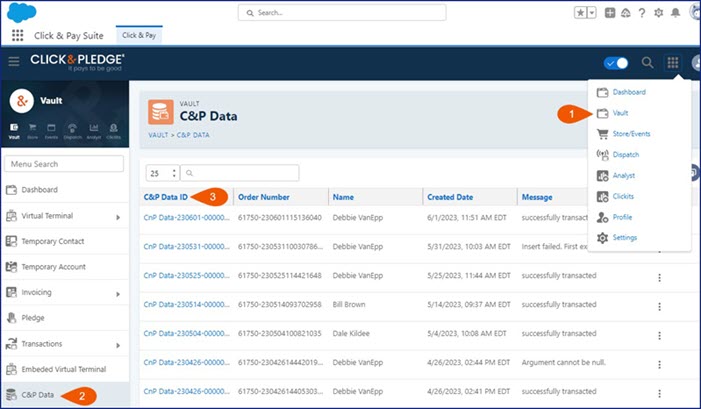The width and height of the screenshot is (701, 409).
Task: Open the Trailhead guidance cloud icon
Action: click(x=626, y=13)
